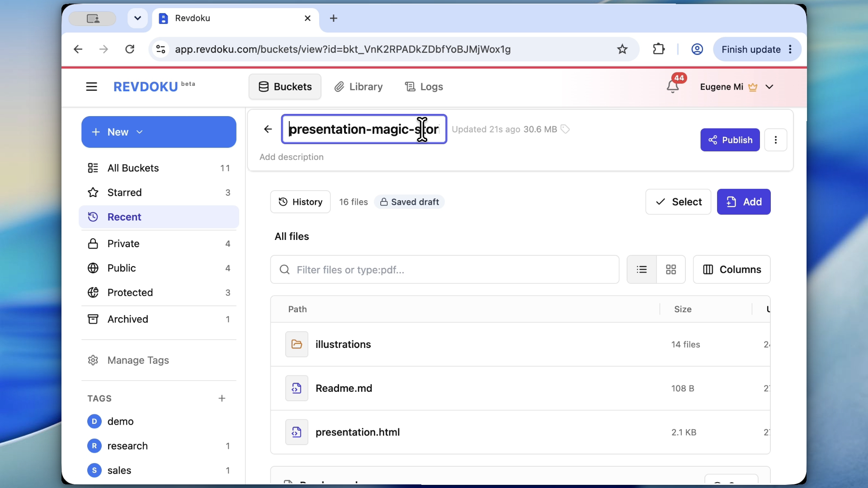Expand the Eugene Mi account menu
The image size is (868, 488).
[x=737, y=86]
